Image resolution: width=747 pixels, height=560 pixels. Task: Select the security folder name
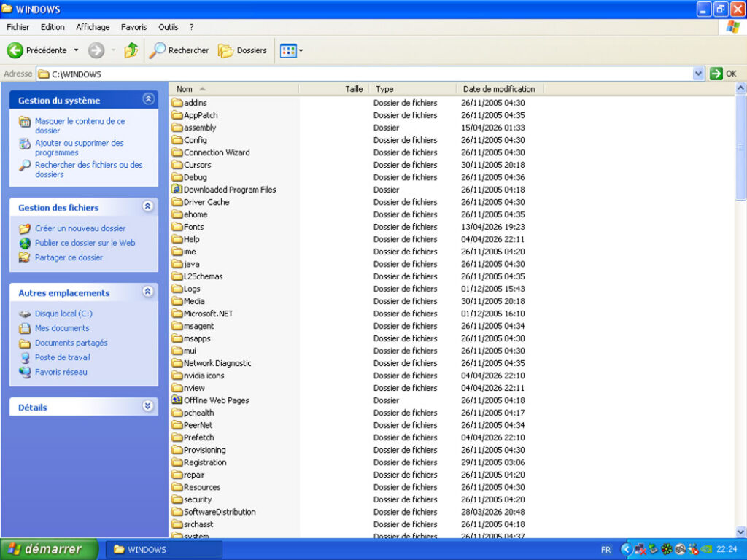coord(198,499)
